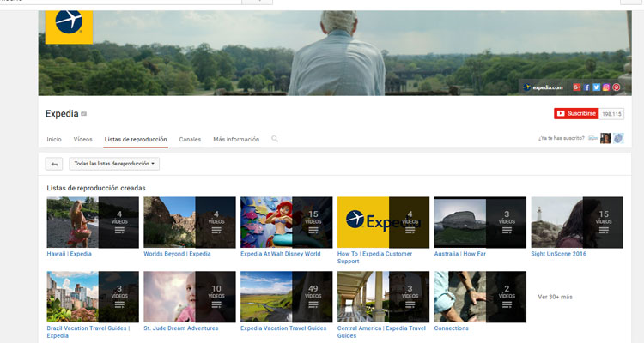This screenshot has height=343, width=644.
Task: Open the Twitter icon in banner
Action: pos(597,87)
